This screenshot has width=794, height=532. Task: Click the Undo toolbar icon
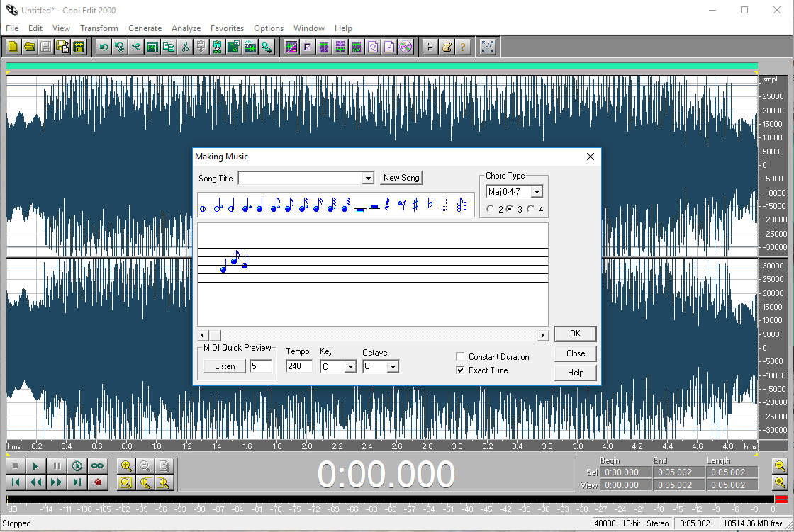tap(104, 47)
